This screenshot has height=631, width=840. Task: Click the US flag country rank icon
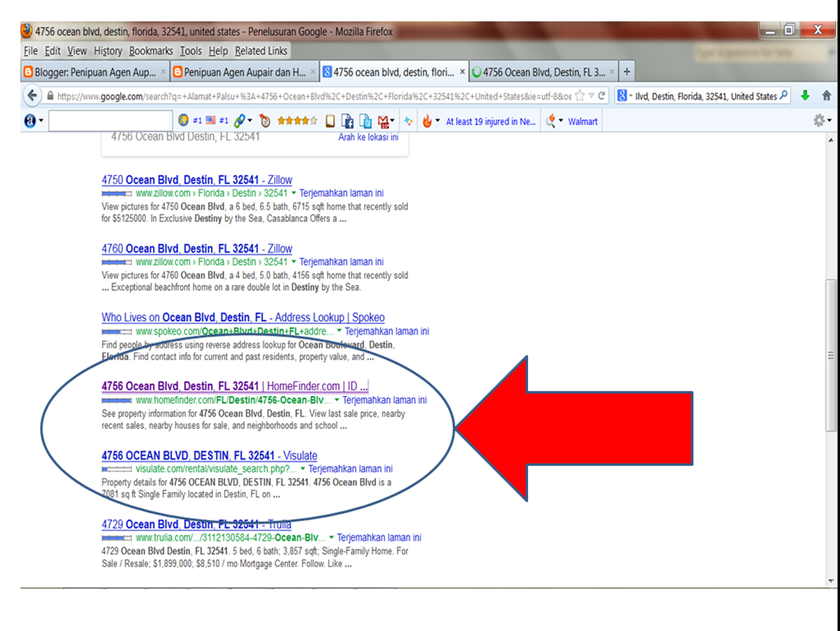click(x=210, y=120)
